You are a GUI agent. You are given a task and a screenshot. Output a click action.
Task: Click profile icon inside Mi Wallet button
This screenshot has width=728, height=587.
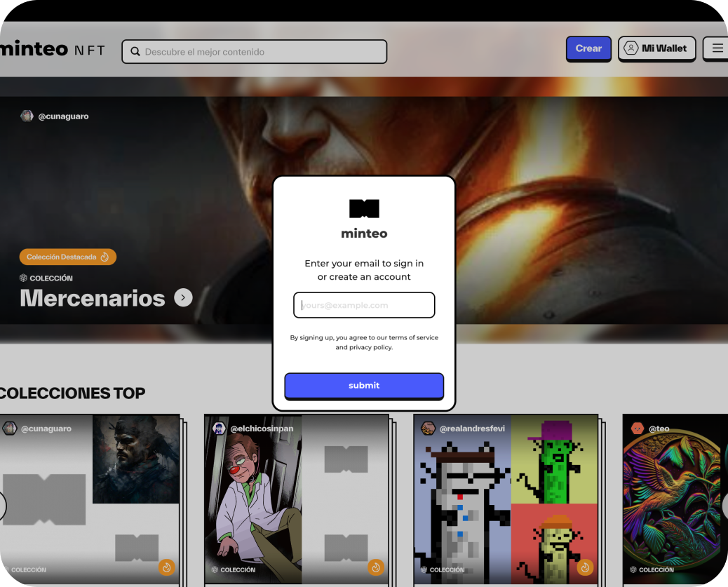(631, 48)
